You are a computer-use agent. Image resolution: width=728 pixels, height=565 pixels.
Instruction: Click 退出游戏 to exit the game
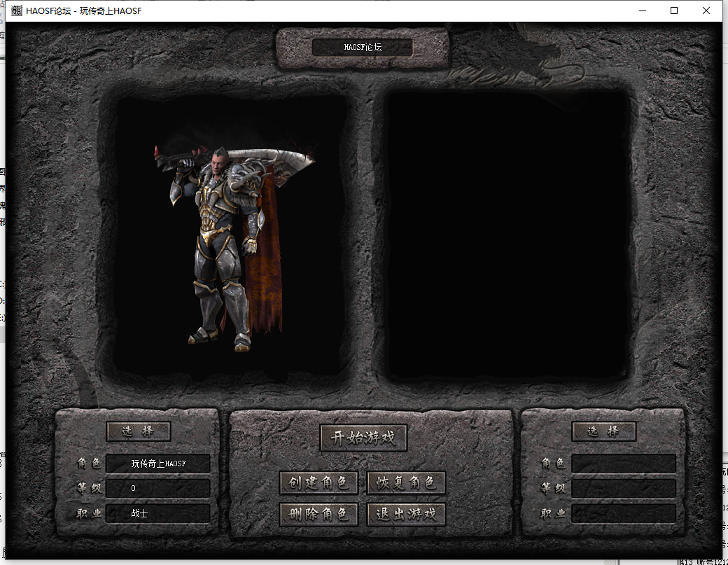coord(406,515)
